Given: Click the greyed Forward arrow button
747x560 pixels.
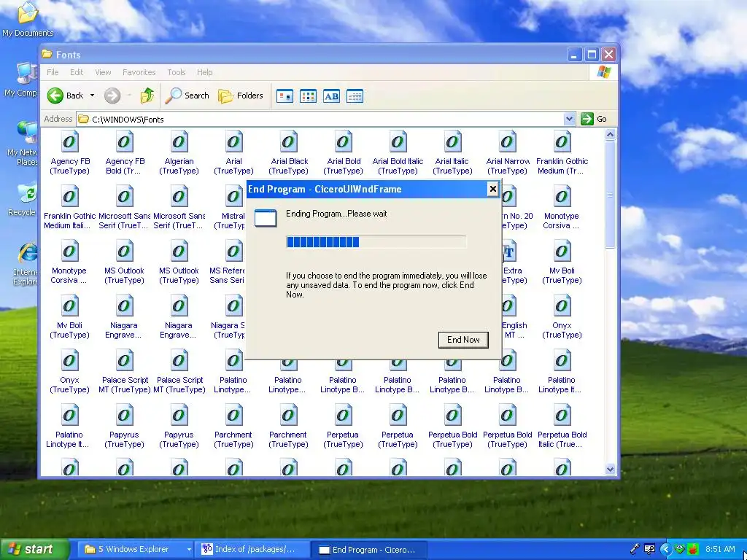Looking at the screenshot, I should click(x=112, y=96).
